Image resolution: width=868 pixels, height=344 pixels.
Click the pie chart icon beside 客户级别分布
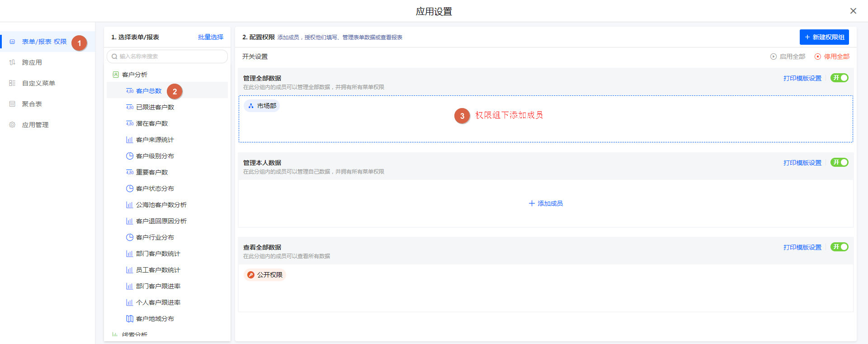click(129, 156)
